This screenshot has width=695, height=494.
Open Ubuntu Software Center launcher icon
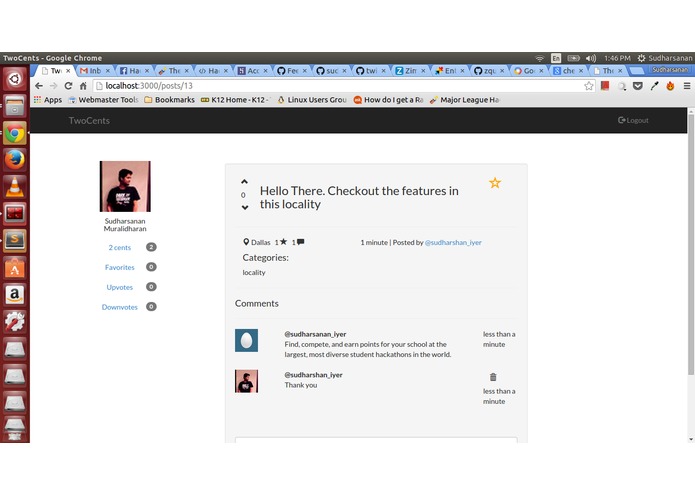point(15,268)
